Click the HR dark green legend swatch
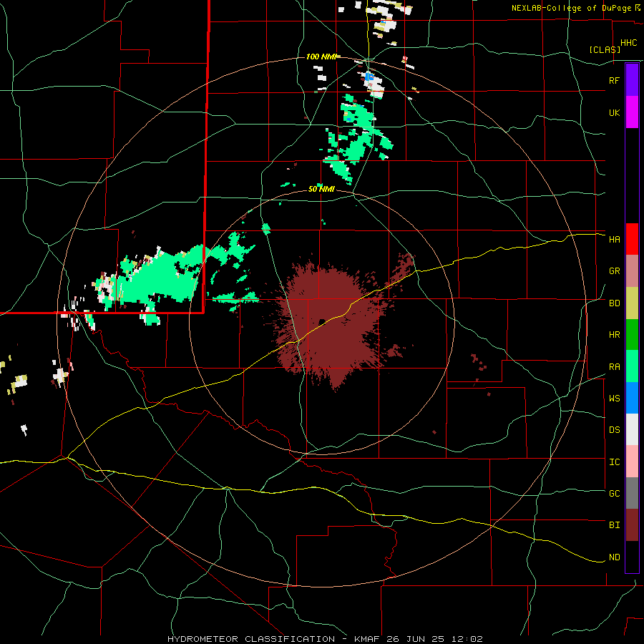 pos(632,335)
